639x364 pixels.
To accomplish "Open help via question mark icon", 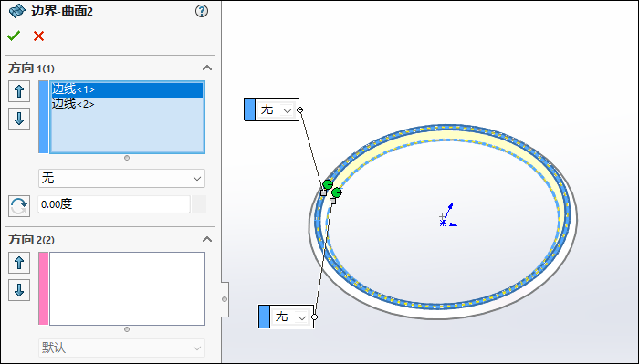I will [202, 11].
